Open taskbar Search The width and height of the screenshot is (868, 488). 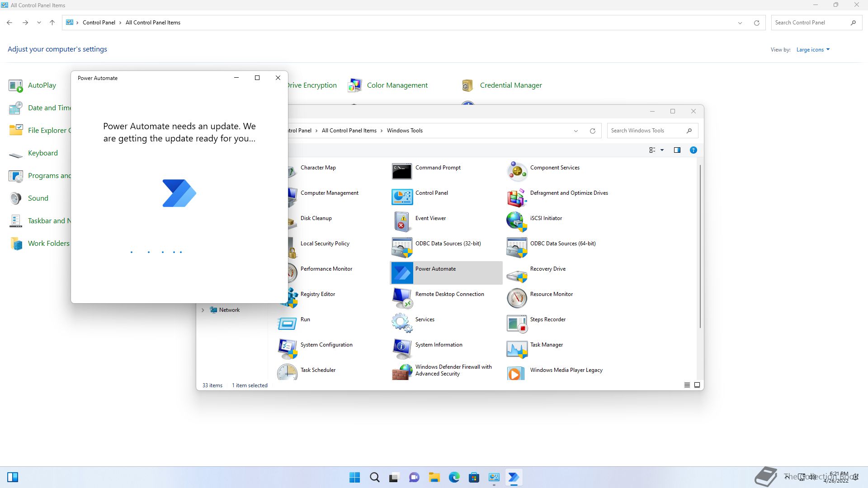[374, 477]
